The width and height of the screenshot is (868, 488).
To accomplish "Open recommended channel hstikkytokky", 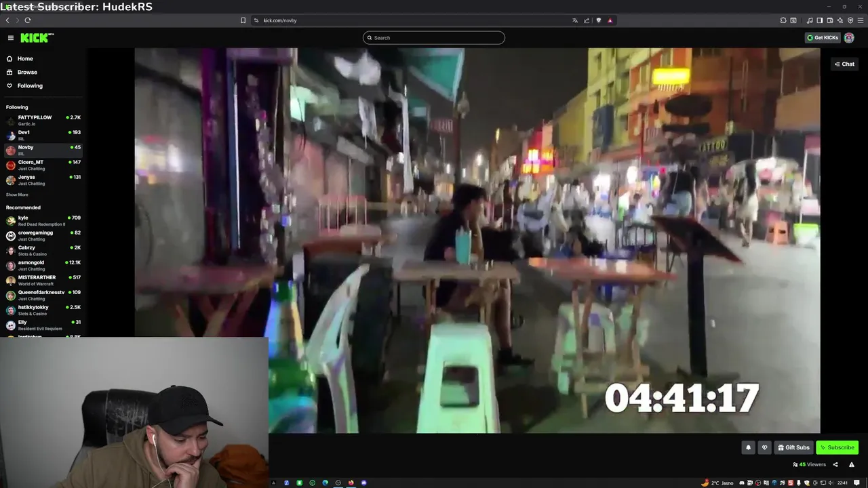I will click(43, 310).
